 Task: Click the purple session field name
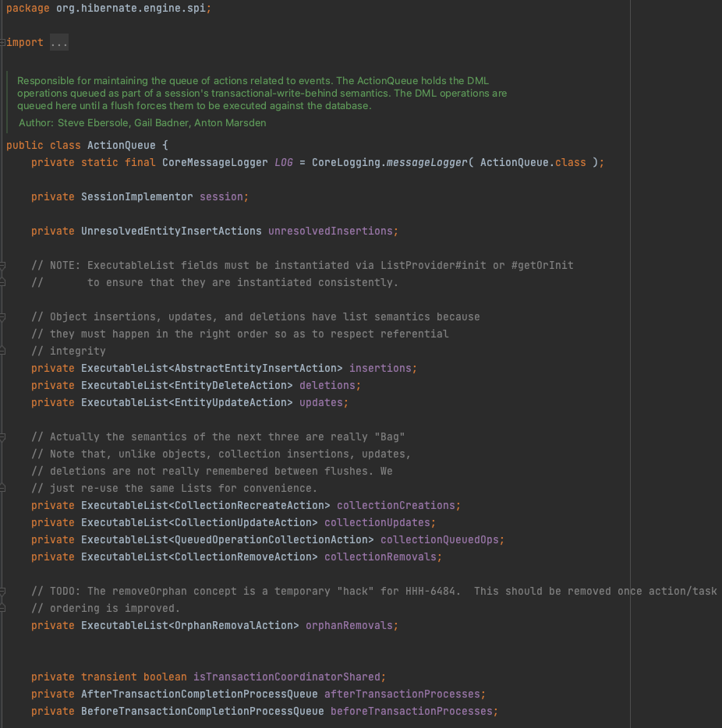(x=221, y=197)
